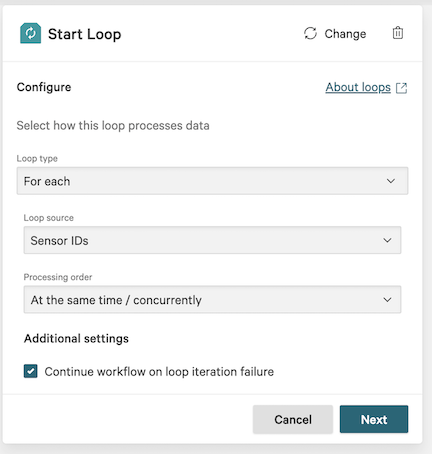Click the Change button label
432x454 pixels.
[345, 34]
